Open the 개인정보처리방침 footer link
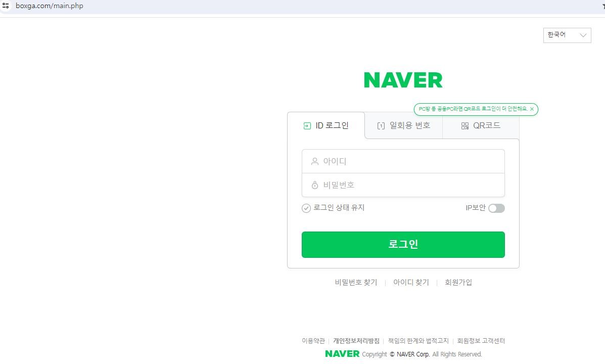Screen dimensions: 605x364 [356, 341]
